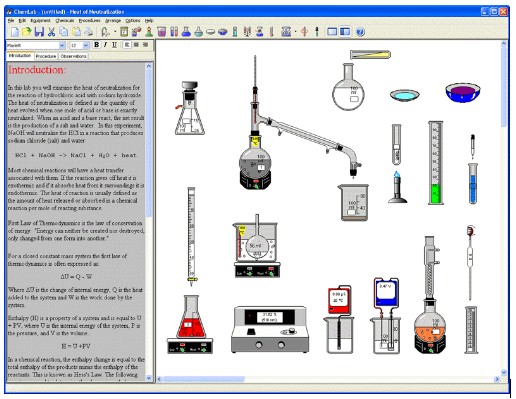Switch to the Procedure tab
This screenshot has height=399, width=516.
(46, 56)
